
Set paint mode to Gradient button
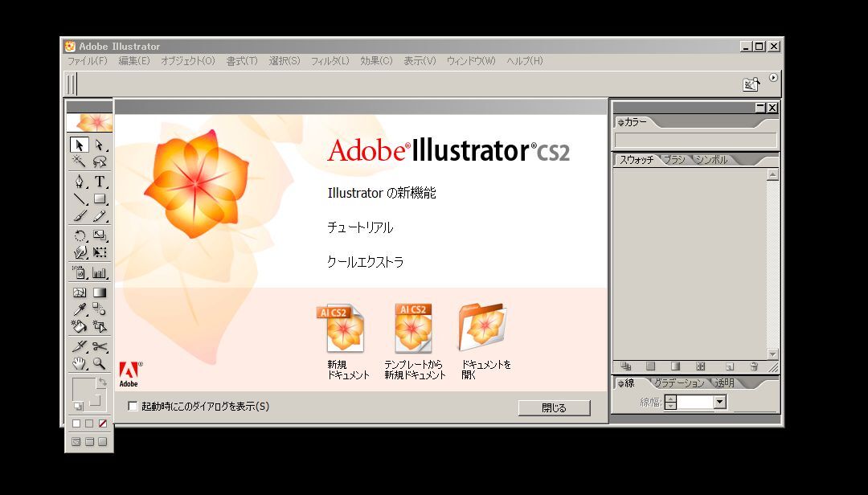coord(89,423)
